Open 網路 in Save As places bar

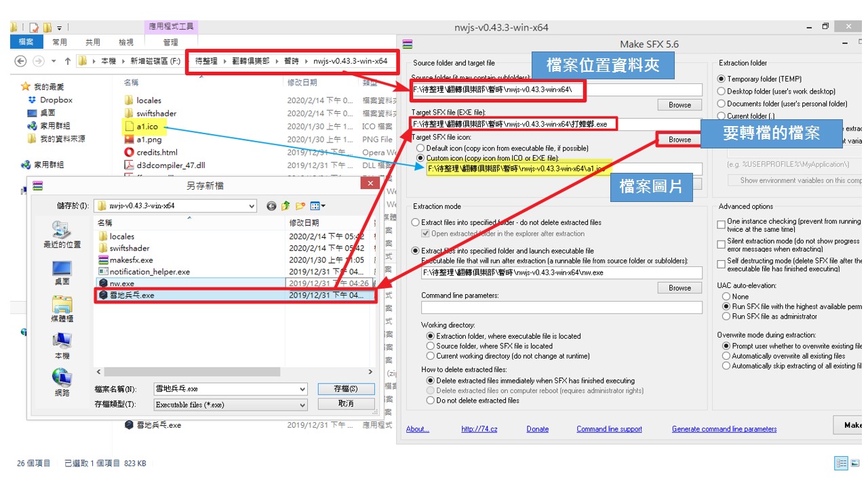point(62,383)
